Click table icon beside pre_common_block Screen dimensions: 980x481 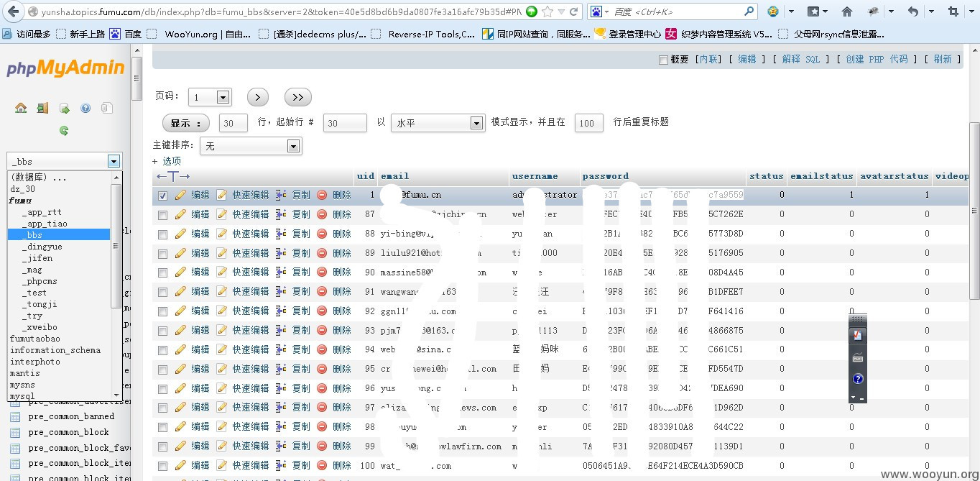[15, 432]
